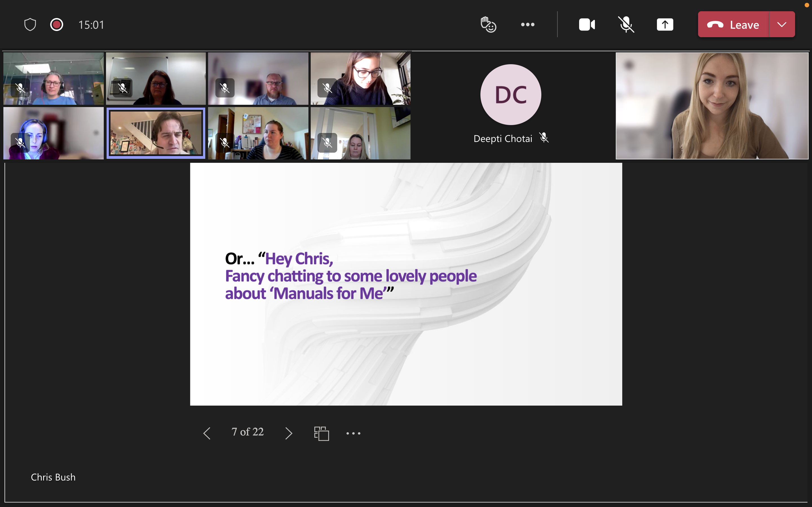The image size is (812, 507).
Task: Click the 7 of 22 slide counter
Action: click(248, 432)
